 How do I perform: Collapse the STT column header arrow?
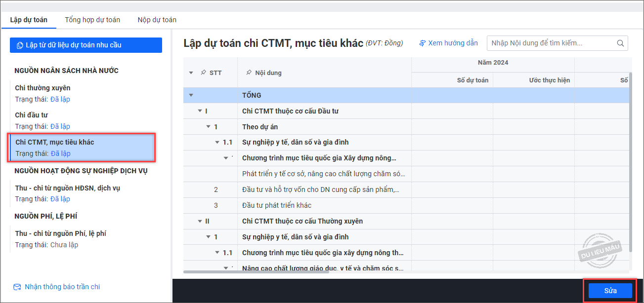[x=191, y=73]
